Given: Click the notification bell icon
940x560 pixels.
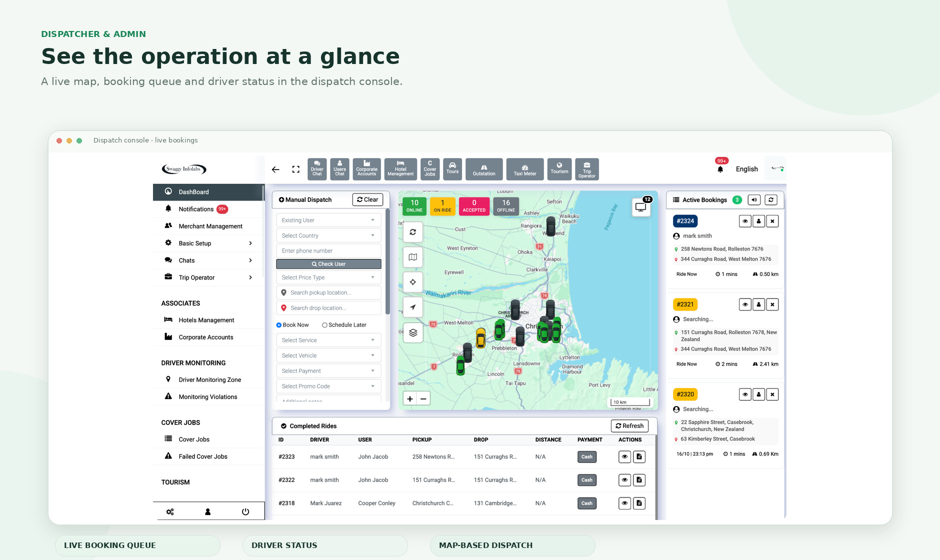Looking at the screenshot, I should tap(720, 169).
